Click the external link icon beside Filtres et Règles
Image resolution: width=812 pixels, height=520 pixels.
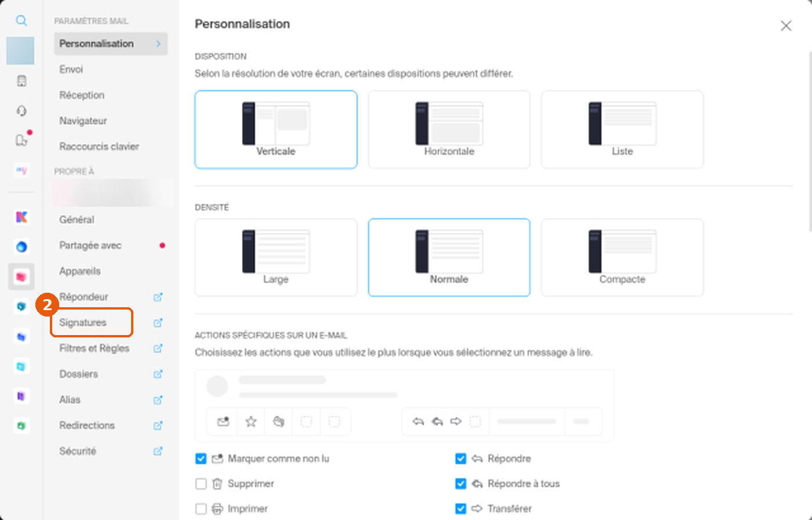[158, 348]
